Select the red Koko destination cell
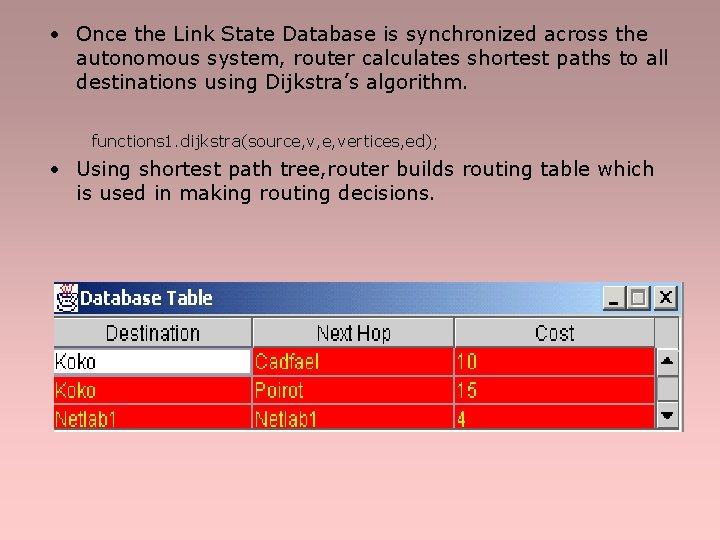Viewport: 720px width, 540px height. pyautogui.click(x=152, y=391)
